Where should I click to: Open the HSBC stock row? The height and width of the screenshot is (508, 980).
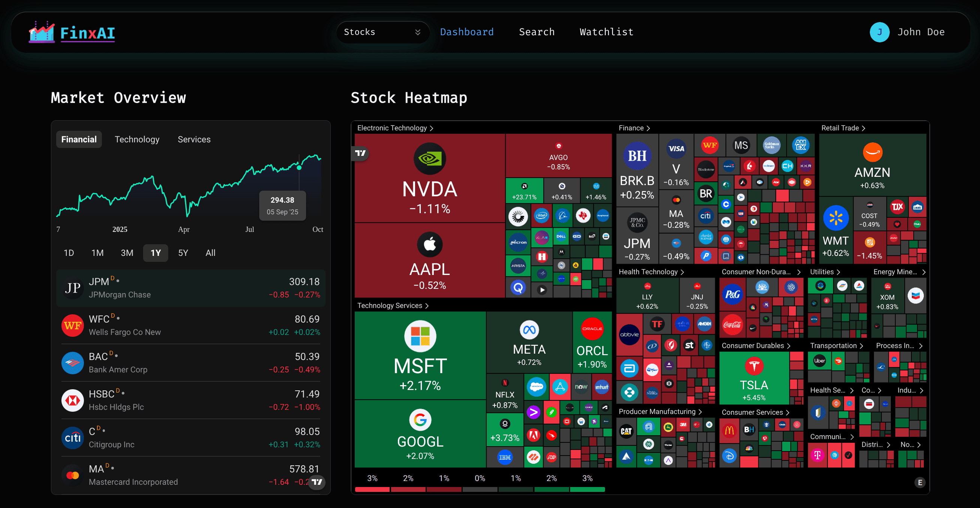click(191, 400)
